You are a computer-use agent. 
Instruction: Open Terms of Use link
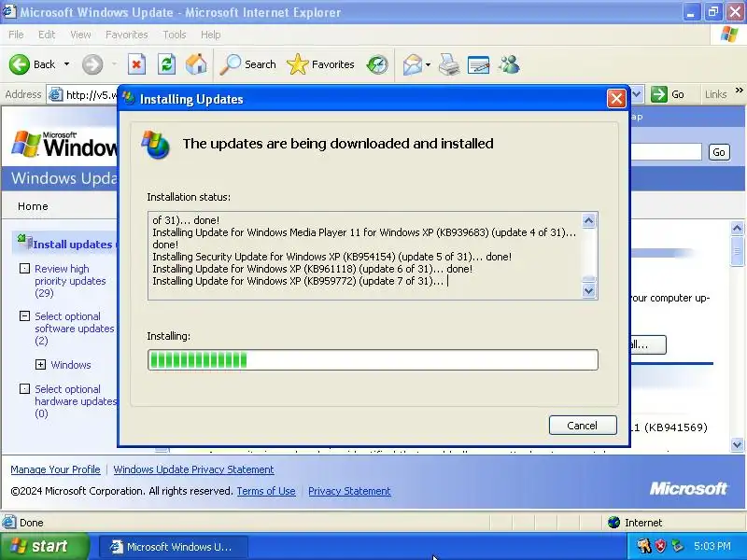(266, 491)
